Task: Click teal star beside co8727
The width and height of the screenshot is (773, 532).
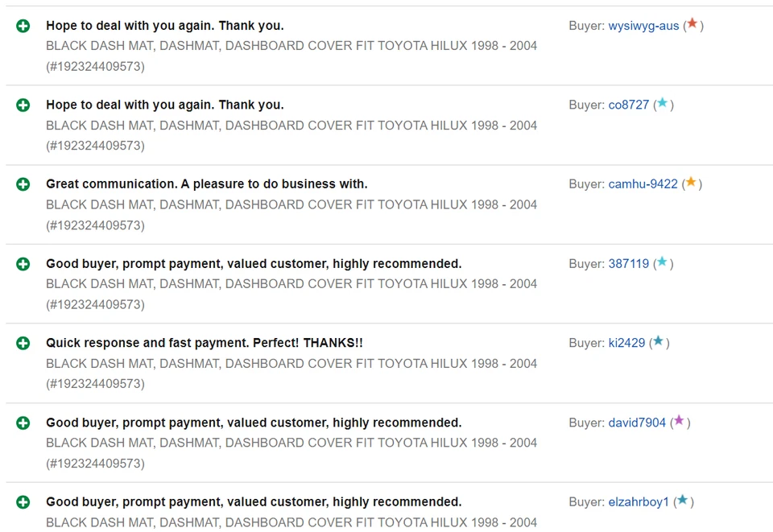Action: click(x=662, y=104)
